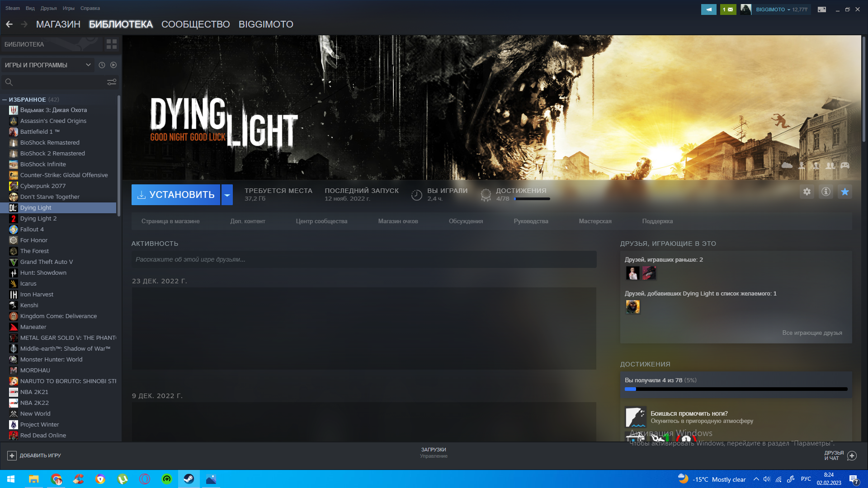Select Kingdom Come: Deliverance game
The image size is (868, 488).
(58, 316)
